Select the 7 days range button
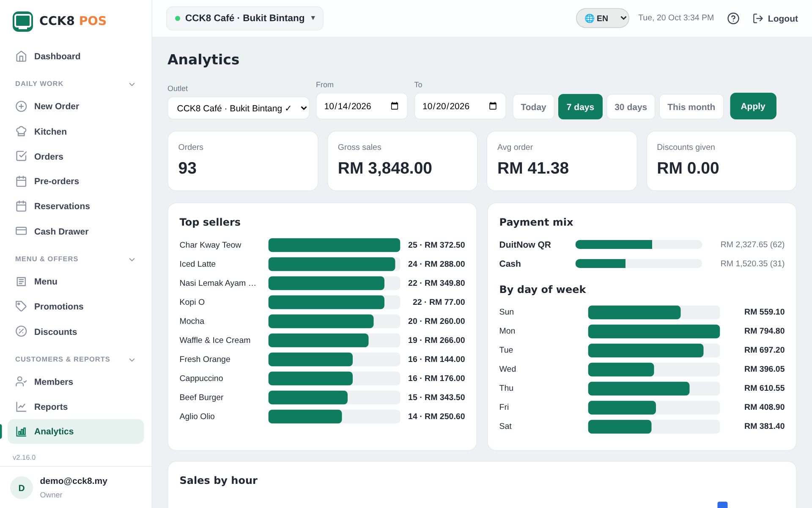The height and width of the screenshot is (508, 812). (580, 107)
